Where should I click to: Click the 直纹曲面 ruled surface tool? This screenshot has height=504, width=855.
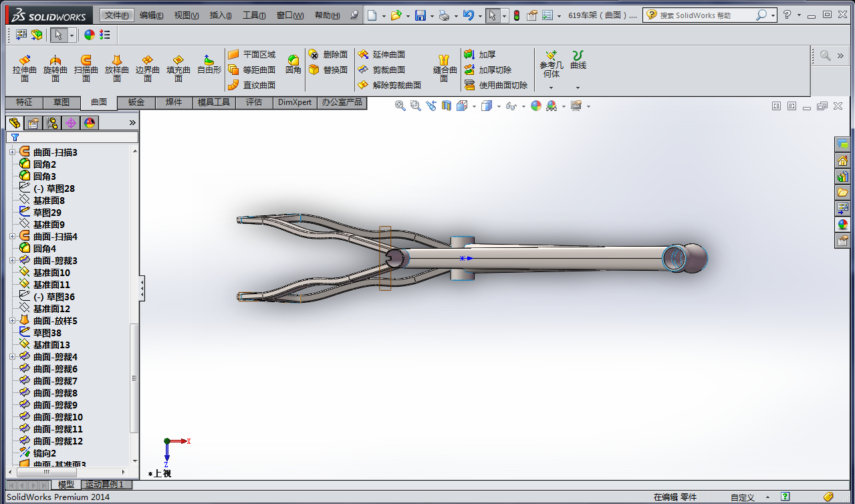tap(251, 85)
